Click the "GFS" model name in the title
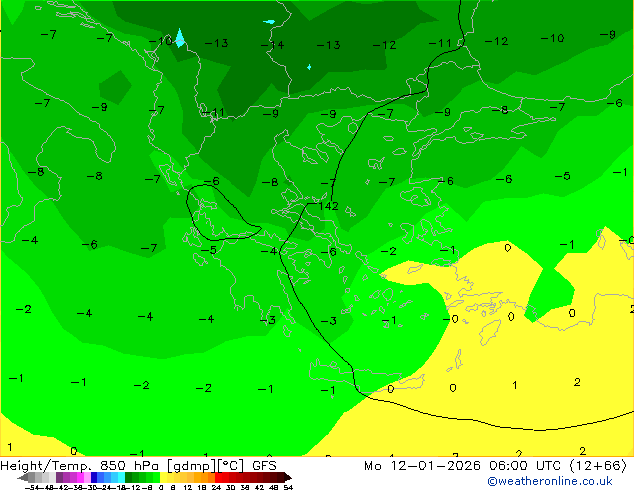The image size is (634, 490). pyautogui.click(x=264, y=466)
